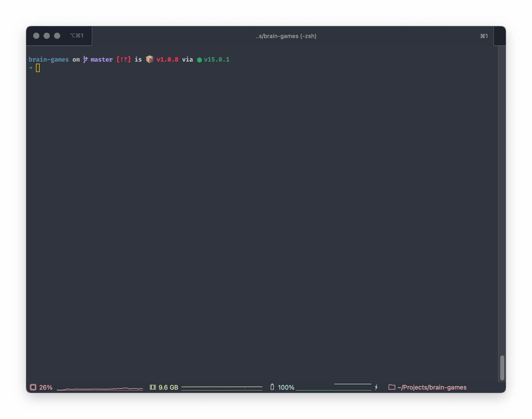Click the lightning bolt charging icon
532x419 pixels.
(x=376, y=387)
